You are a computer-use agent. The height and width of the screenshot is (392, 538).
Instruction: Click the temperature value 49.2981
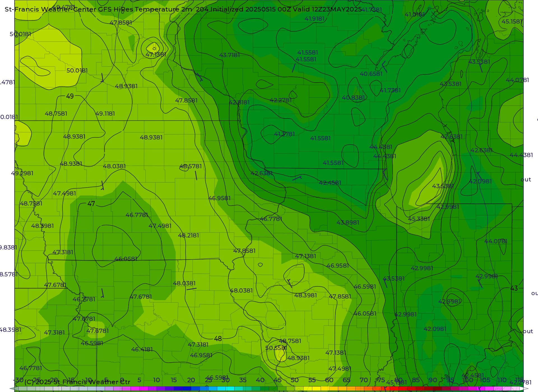[22, 173]
